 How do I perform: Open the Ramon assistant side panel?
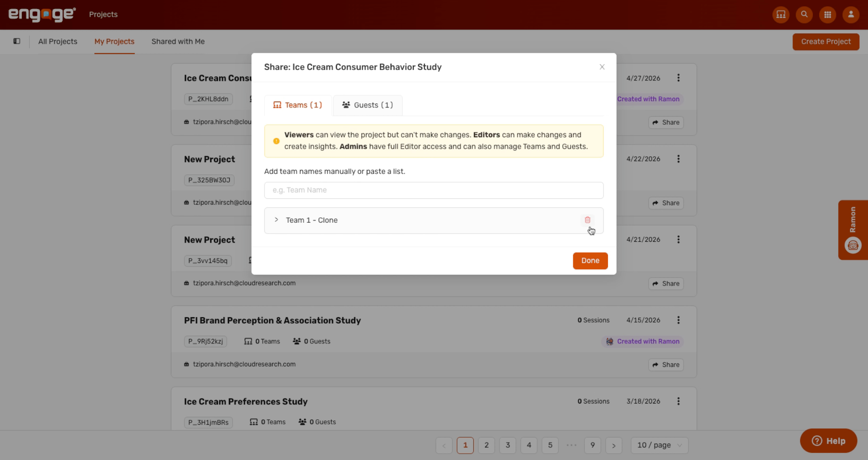853,230
